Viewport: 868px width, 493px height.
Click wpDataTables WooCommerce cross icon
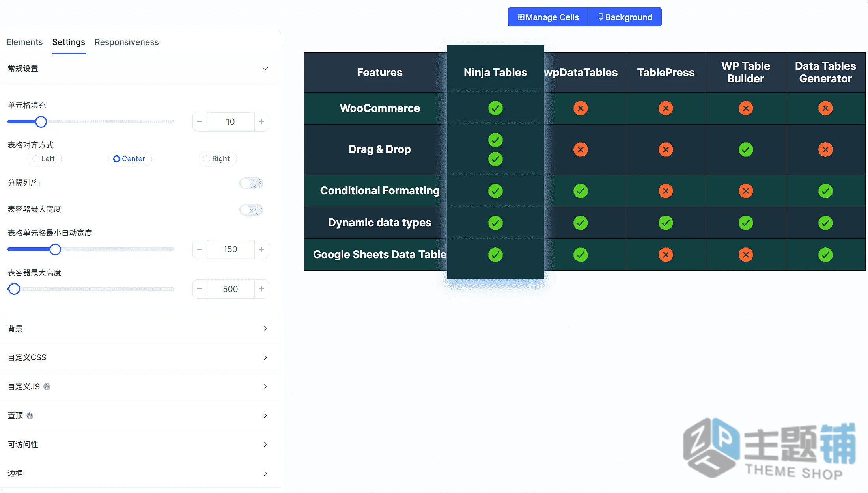(x=581, y=108)
